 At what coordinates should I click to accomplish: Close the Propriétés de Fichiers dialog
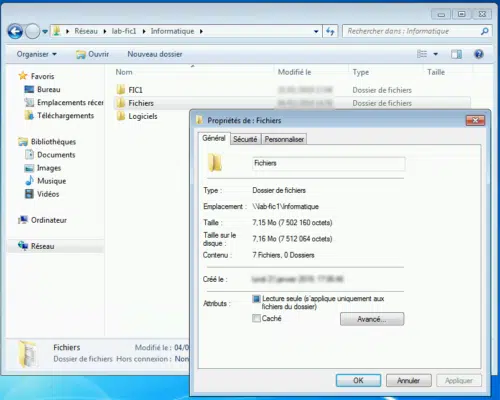tap(475, 120)
